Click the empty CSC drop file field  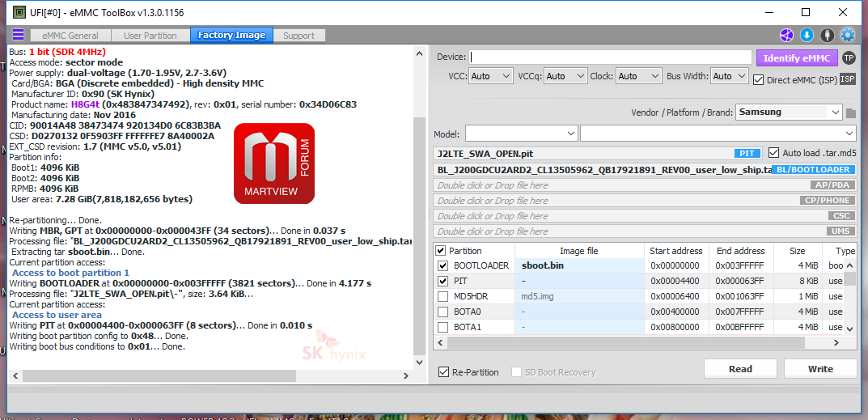[645, 216]
